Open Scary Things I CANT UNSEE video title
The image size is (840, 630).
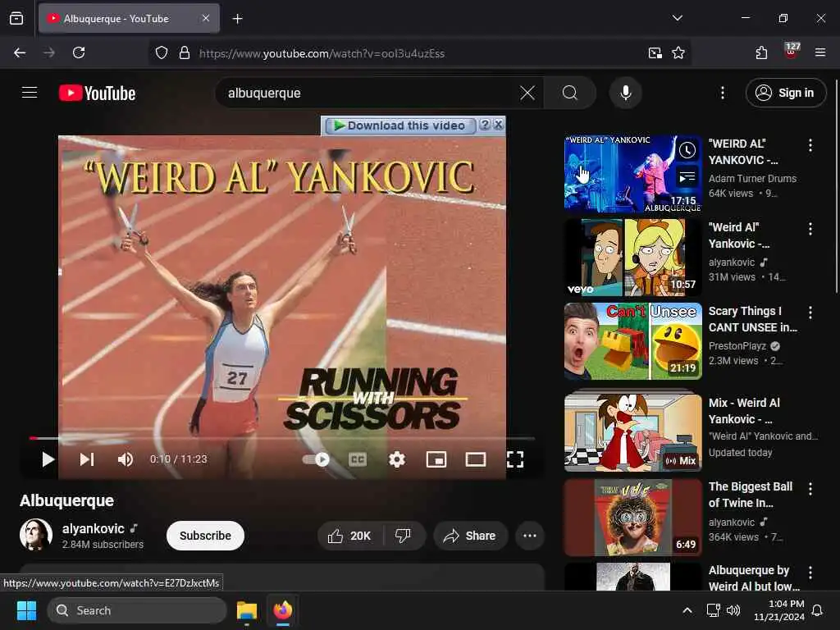753,319
